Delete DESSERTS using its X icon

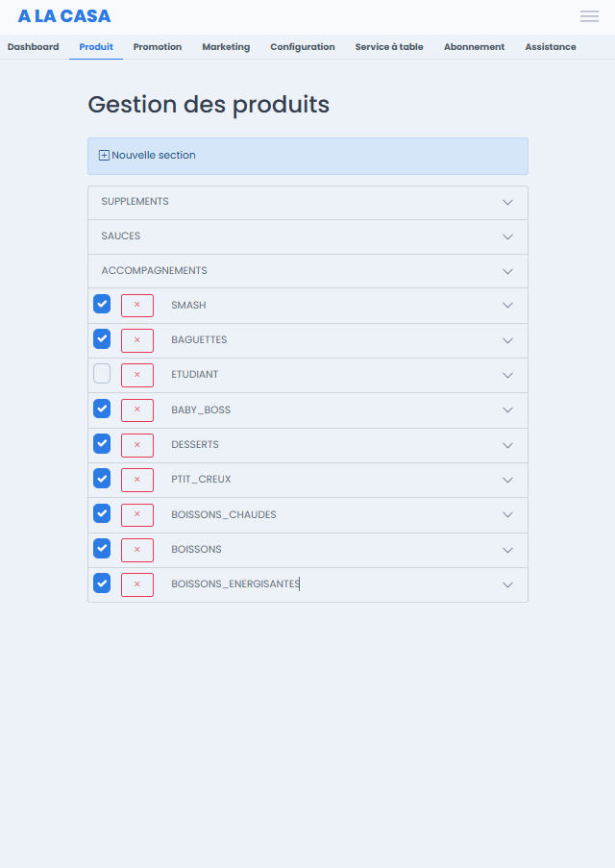coord(137,446)
